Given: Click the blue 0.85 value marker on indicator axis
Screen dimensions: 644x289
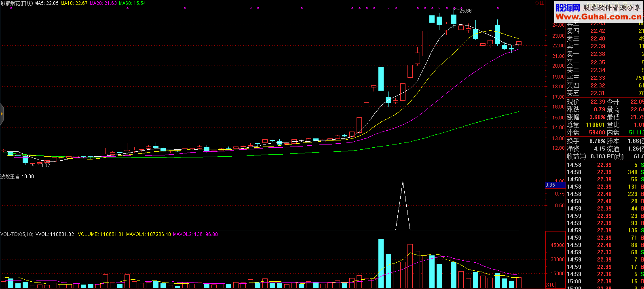Looking at the screenshot, I should [x=555, y=185].
